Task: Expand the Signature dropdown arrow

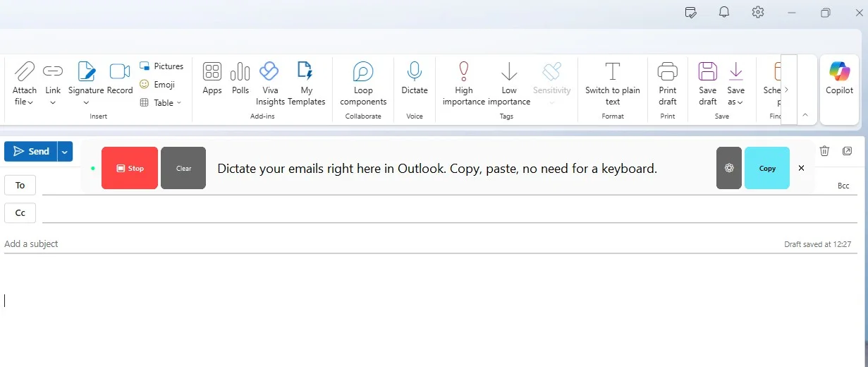Action: 86,103
